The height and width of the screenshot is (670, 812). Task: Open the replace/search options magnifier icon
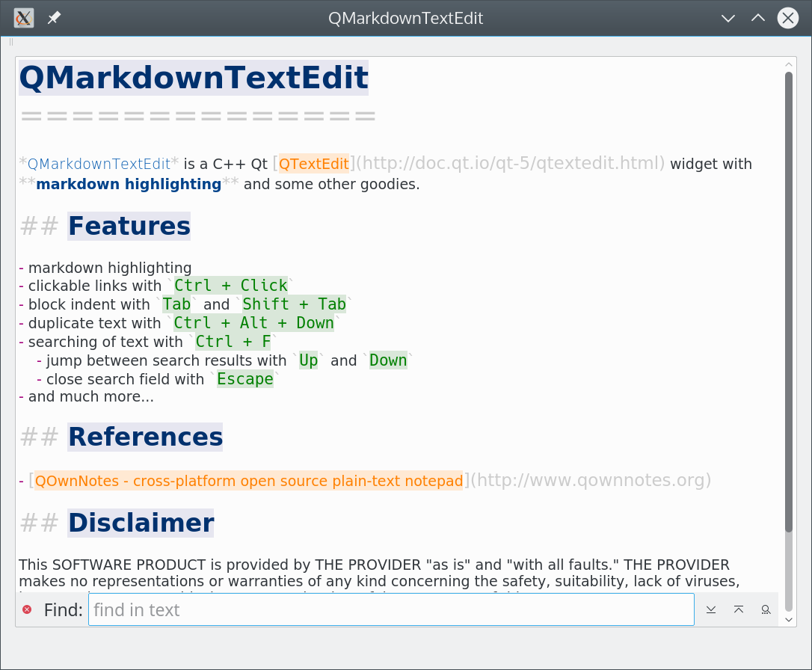pos(766,610)
